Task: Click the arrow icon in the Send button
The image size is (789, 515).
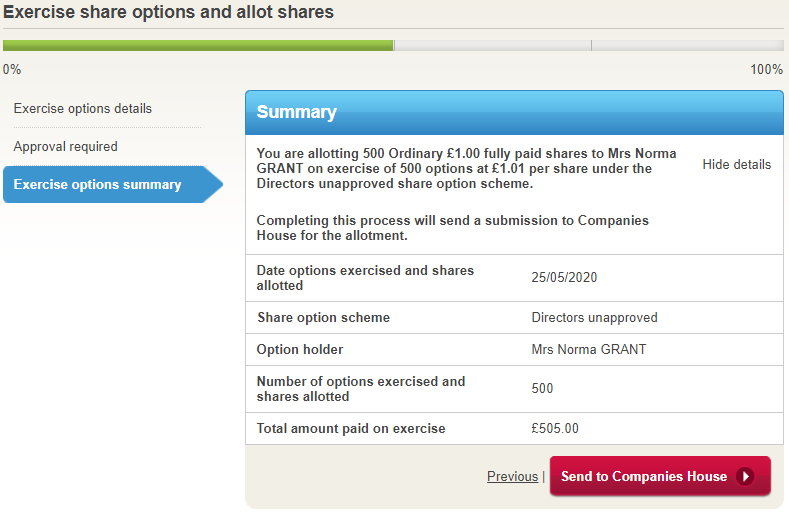Action: tap(745, 477)
